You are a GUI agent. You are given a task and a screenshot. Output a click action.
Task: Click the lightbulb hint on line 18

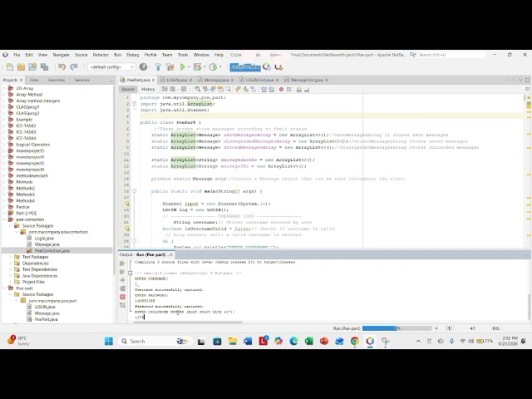pyautogui.click(x=127, y=204)
